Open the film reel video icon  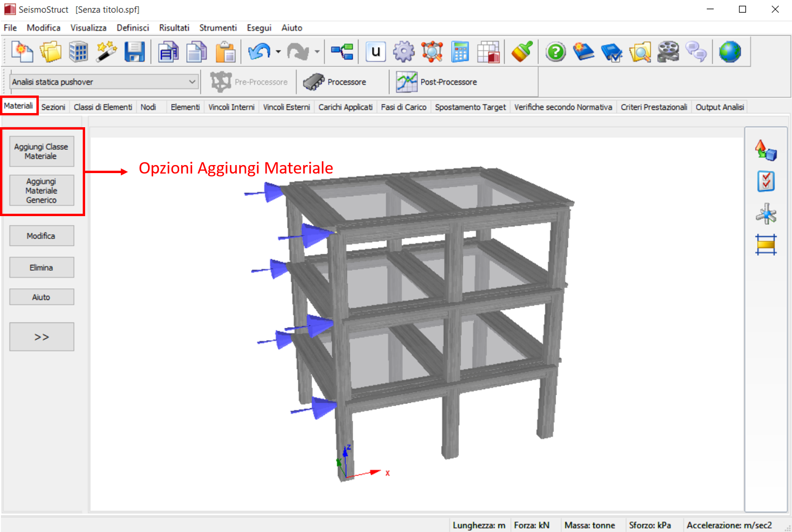[668, 52]
